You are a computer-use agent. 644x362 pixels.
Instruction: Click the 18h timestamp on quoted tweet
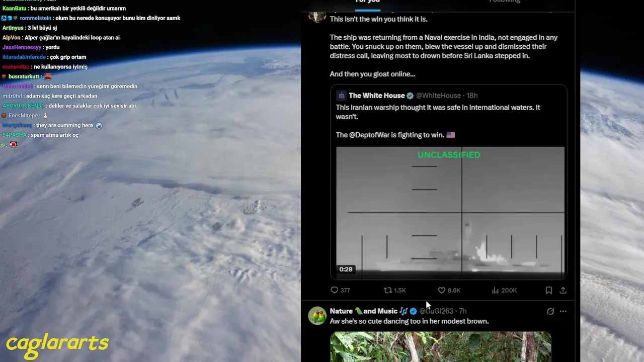click(472, 96)
